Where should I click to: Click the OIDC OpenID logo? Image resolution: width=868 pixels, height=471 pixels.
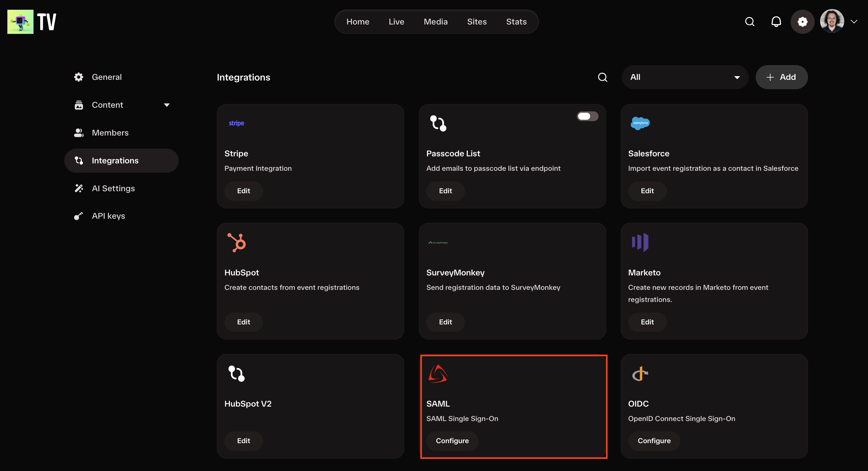pyautogui.click(x=640, y=374)
